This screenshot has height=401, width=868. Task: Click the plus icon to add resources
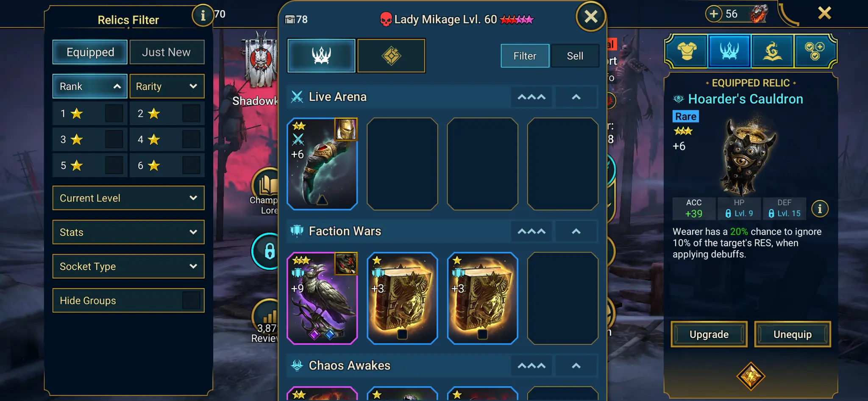coord(714,14)
